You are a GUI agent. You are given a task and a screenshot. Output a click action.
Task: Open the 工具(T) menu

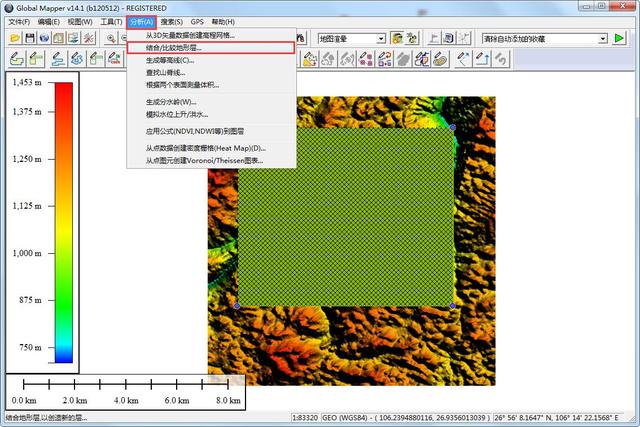111,22
